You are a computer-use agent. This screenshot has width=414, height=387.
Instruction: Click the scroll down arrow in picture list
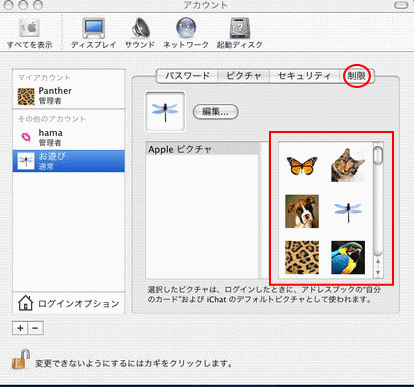[x=378, y=273]
